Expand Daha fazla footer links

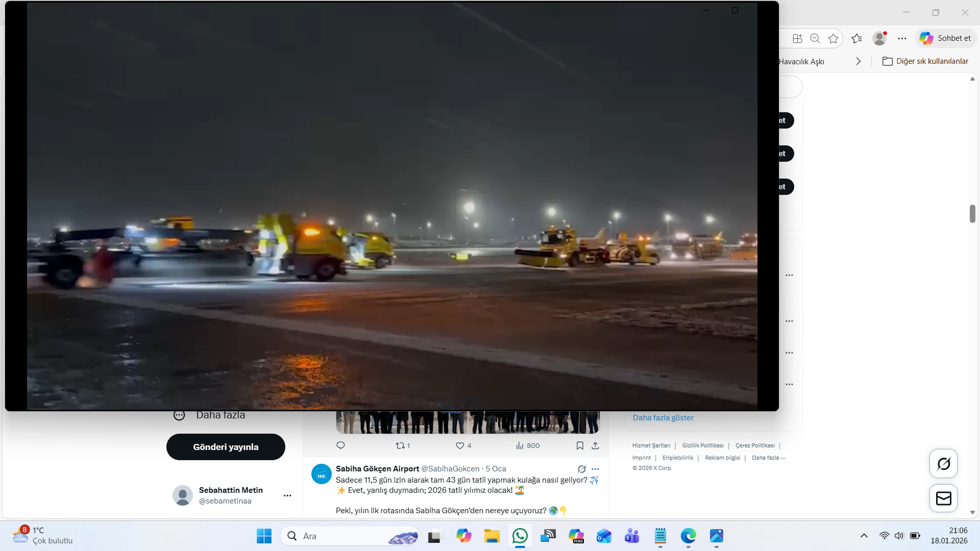pos(768,458)
